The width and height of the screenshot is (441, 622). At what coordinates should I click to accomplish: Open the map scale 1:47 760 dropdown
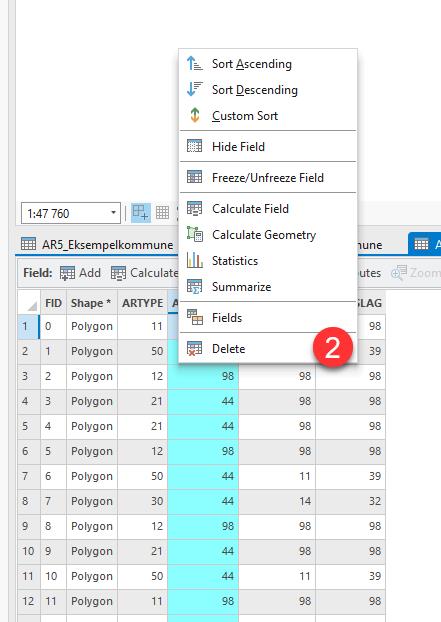(x=71, y=213)
